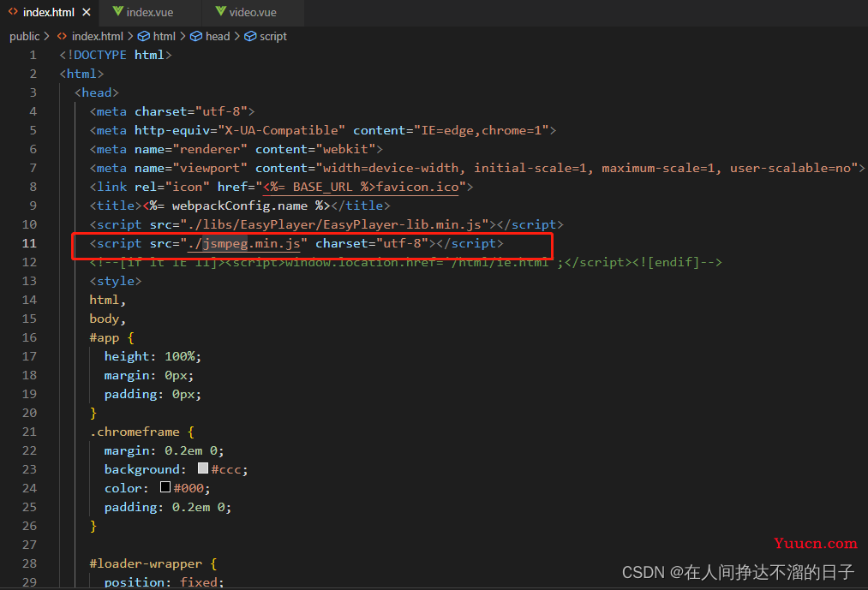Click the charset="utf-8" meta attribute on line 4

(x=191, y=112)
